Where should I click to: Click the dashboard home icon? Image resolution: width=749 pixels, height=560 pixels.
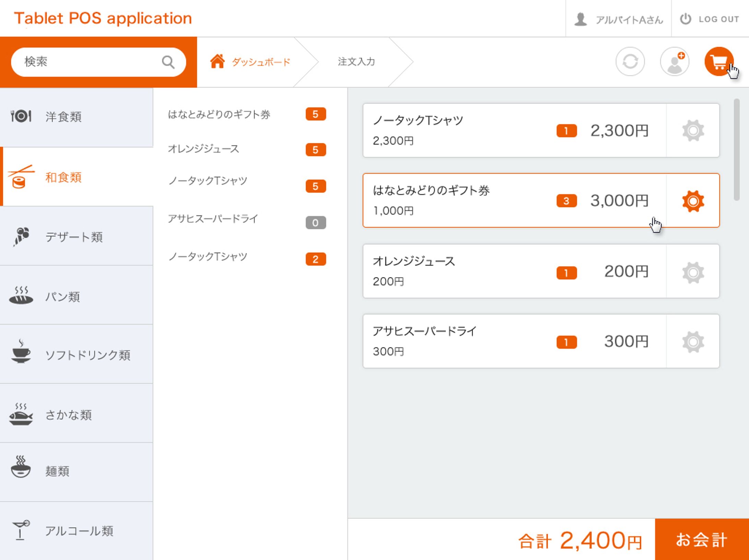tap(217, 61)
